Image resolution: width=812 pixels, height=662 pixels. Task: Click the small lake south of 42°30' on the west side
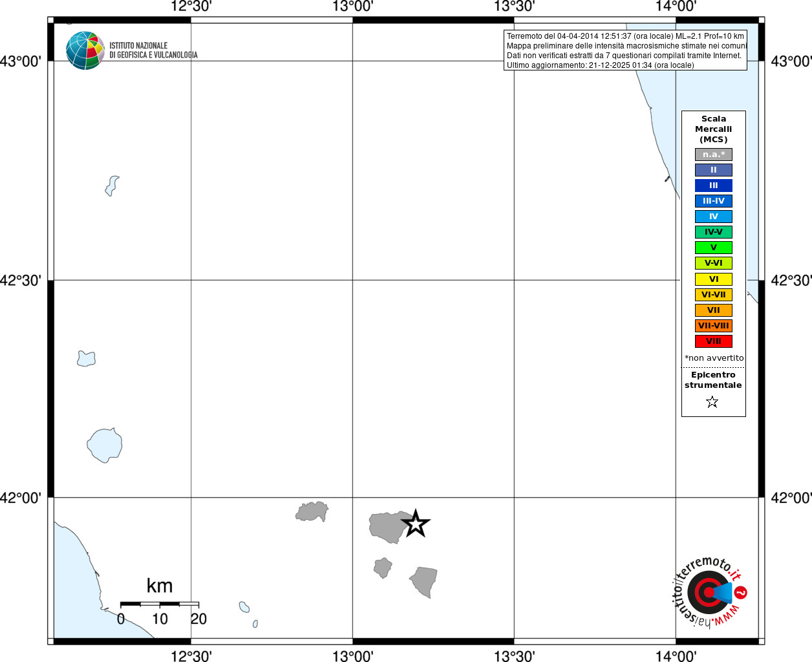pyautogui.click(x=86, y=358)
